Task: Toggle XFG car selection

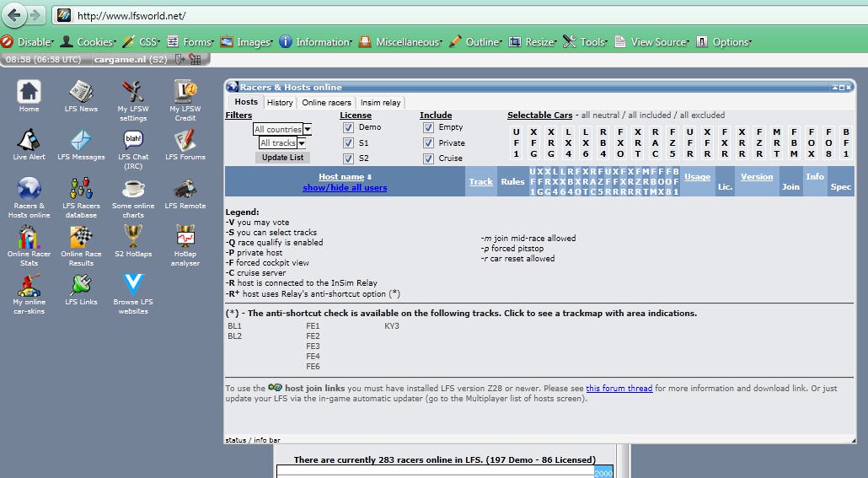Action: tap(533, 143)
